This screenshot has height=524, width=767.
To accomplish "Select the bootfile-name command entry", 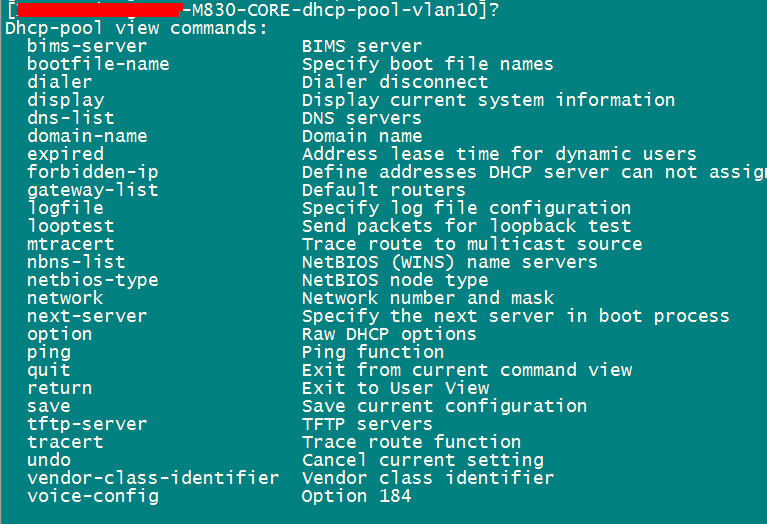I will tap(98, 64).
